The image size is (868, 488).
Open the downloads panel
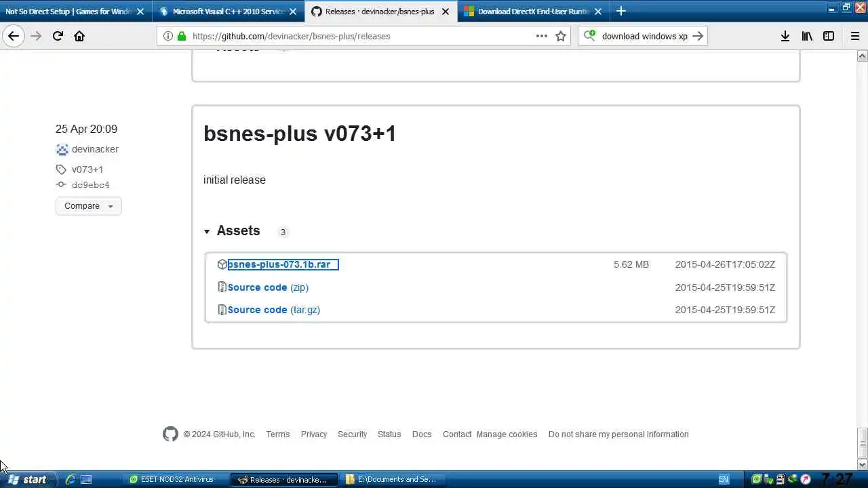click(785, 36)
